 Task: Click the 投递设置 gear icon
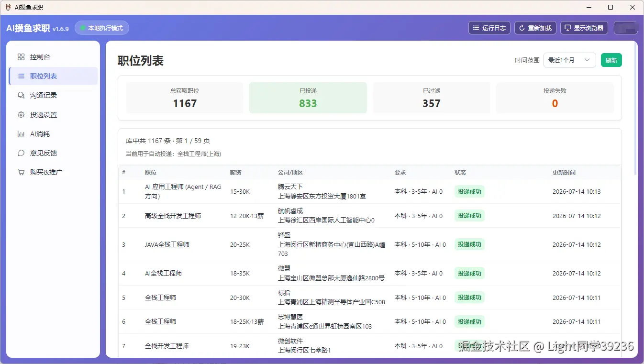[x=21, y=115]
